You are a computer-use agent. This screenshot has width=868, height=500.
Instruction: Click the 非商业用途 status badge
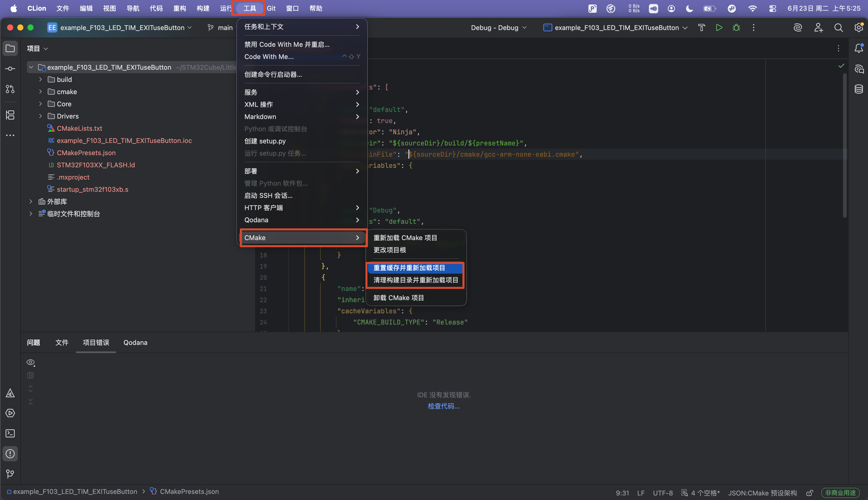(x=841, y=493)
